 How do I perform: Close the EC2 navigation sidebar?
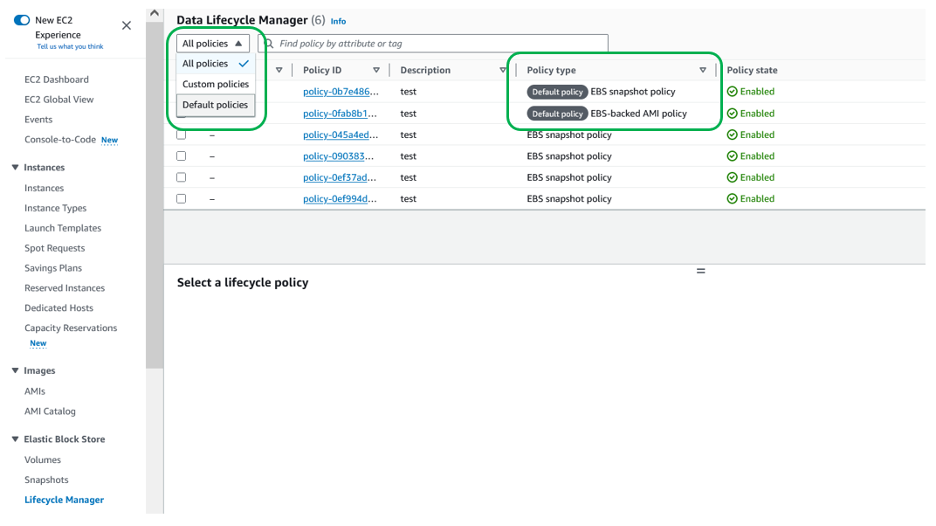click(x=127, y=26)
